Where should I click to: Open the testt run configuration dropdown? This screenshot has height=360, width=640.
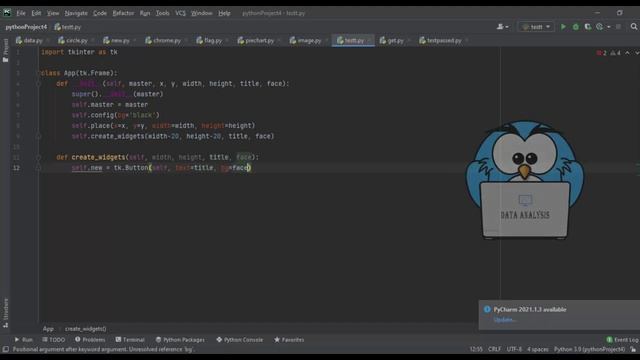click(x=536, y=27)
